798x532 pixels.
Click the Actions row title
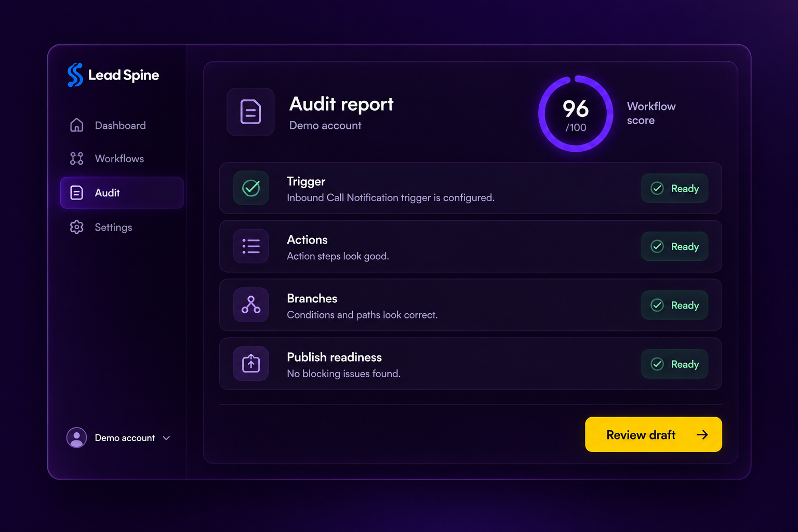(307, 240)
